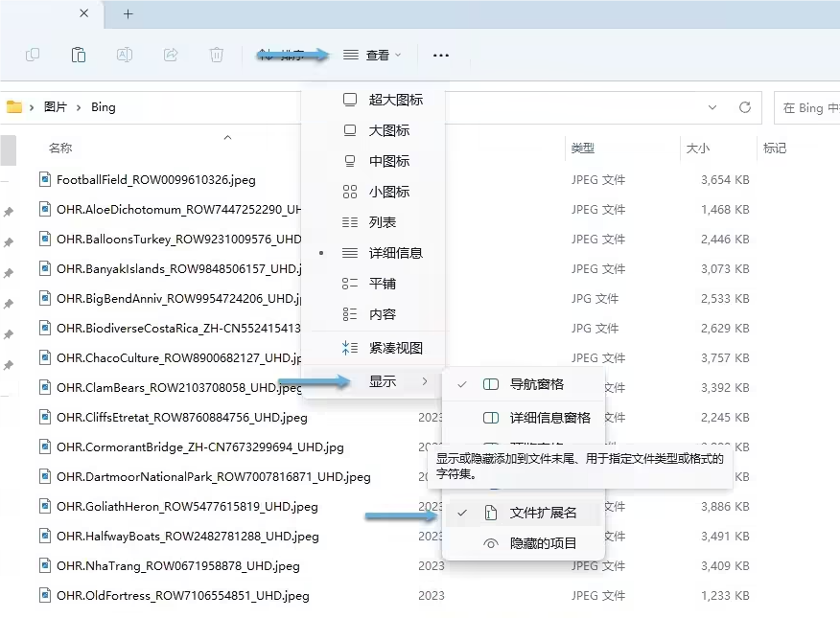Click the Rename icon in the toolbar

(x=125, y=55)
